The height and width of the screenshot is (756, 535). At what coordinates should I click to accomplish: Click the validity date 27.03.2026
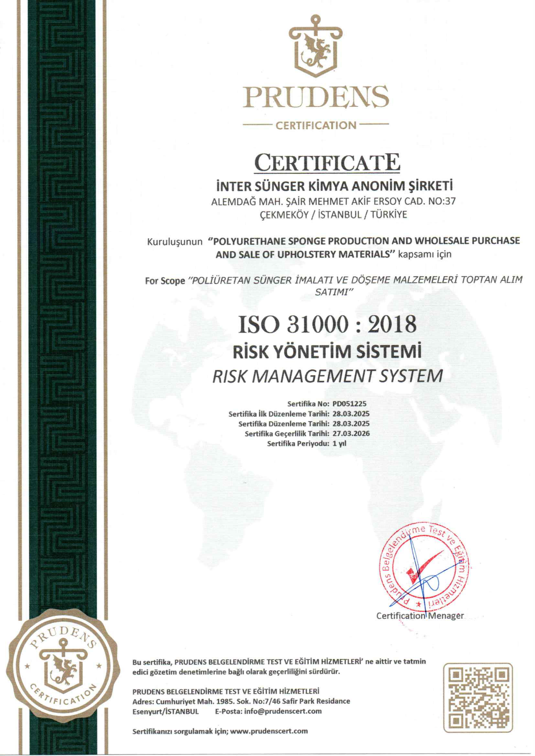coord(351,434)
